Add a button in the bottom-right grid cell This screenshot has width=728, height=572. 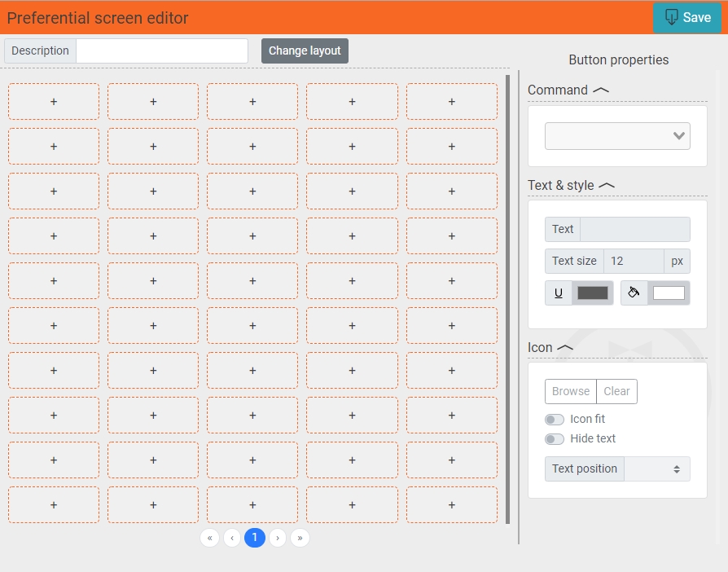pyautogui.click(x=451, y=505)
